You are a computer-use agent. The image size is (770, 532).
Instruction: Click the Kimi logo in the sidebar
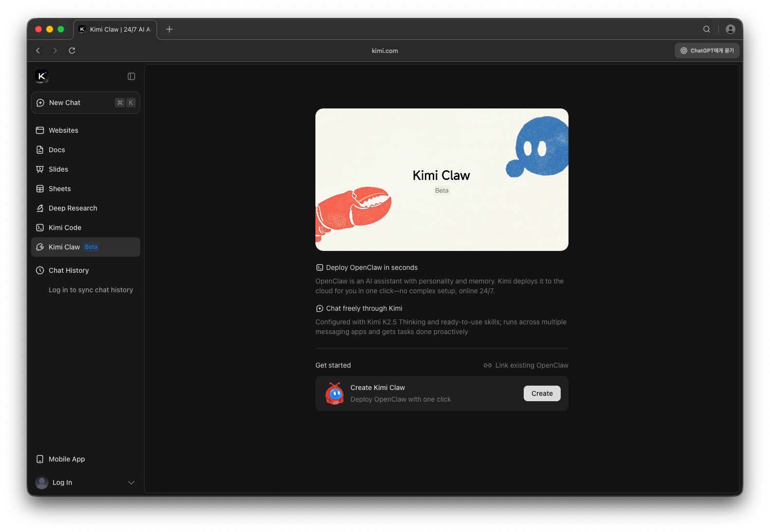coord(42,76)
